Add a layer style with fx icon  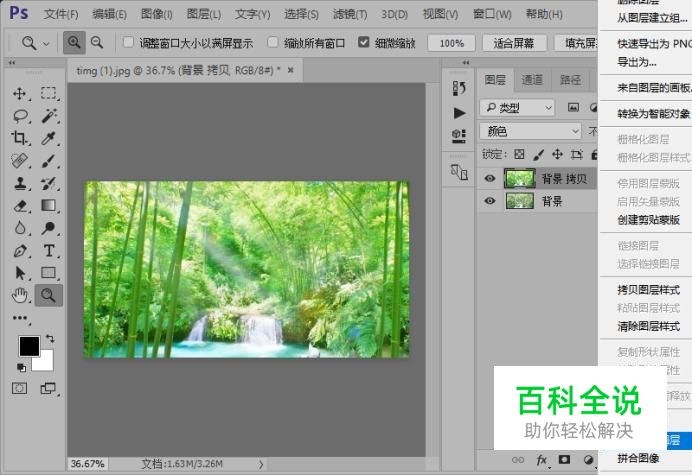pos(542,460)
